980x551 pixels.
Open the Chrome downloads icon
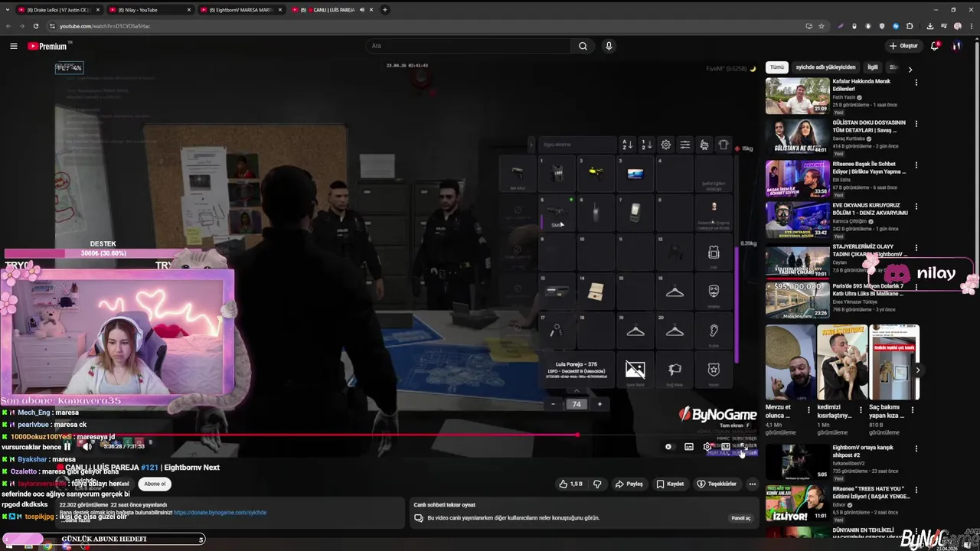coord(929,26)
